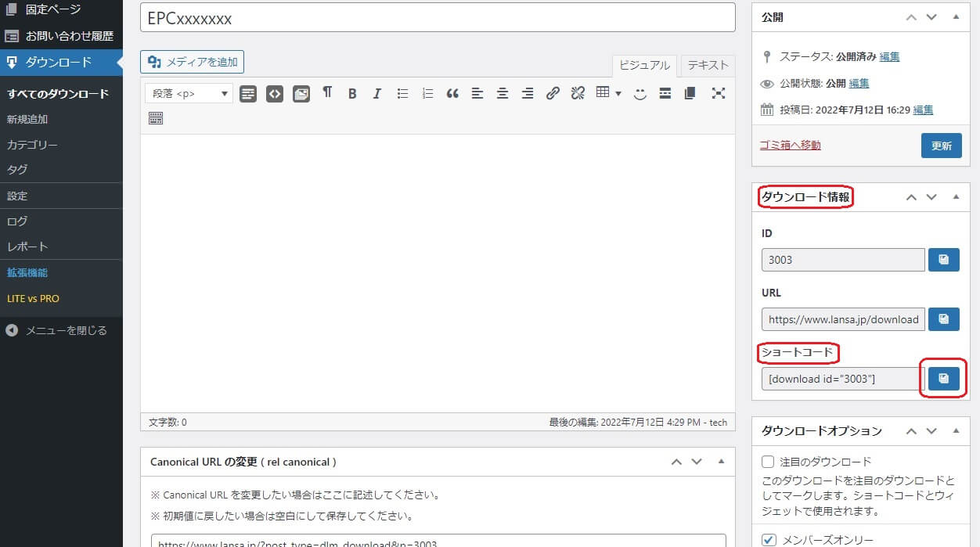Click the paragraph pilcrow icon

click(327, 93)
